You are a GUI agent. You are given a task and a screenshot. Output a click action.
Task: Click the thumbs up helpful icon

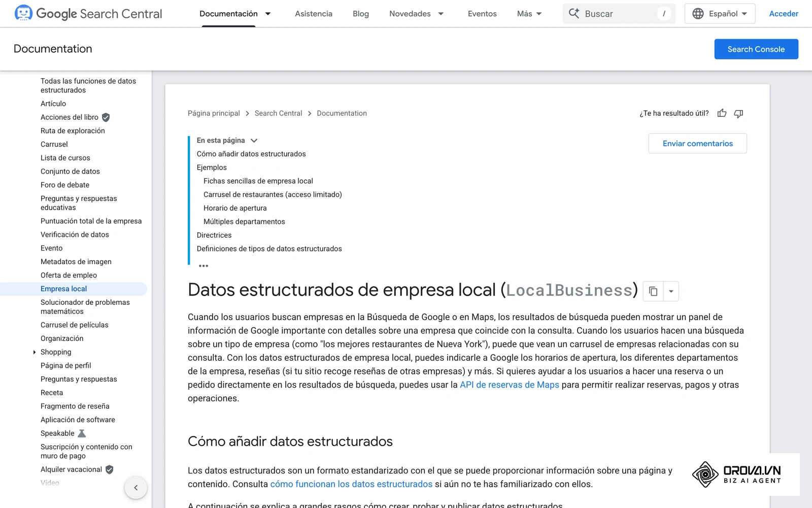(722, 113)
